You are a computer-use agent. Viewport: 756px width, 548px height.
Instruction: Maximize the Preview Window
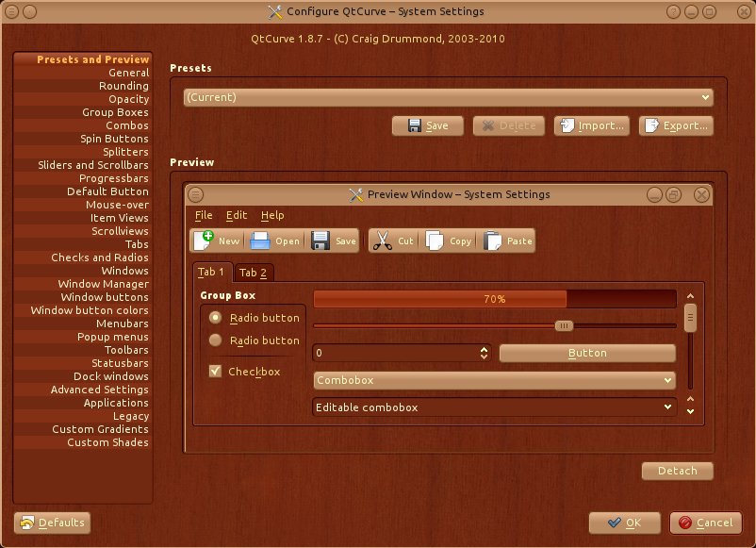point(674,195)
